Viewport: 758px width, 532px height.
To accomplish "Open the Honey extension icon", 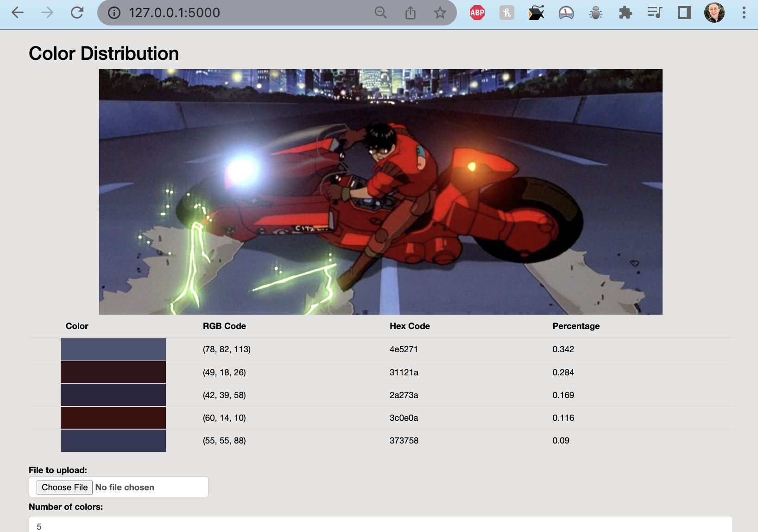I will (x=507, y=13).
